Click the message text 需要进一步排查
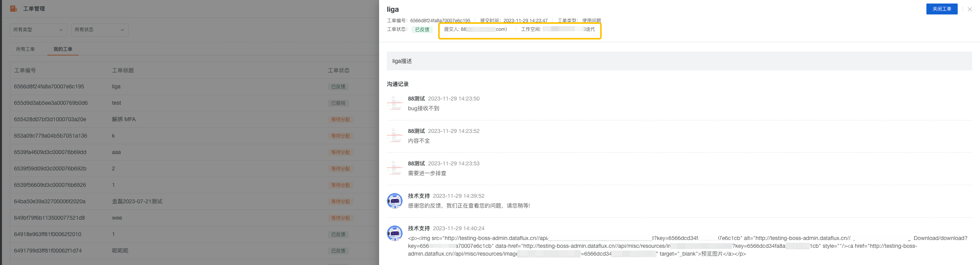Image resolution: width=980 pixels, height=265 pixels. pos(427,173)
